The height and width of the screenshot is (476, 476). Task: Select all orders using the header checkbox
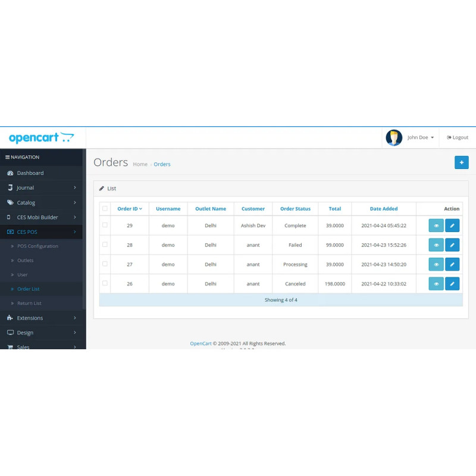click(105, 208)
